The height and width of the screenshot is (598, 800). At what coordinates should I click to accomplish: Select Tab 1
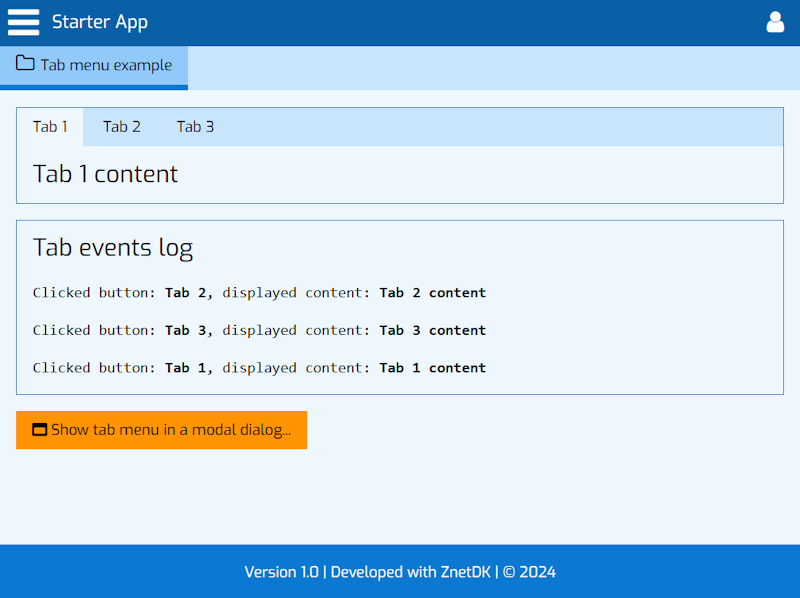pos(50,127)
